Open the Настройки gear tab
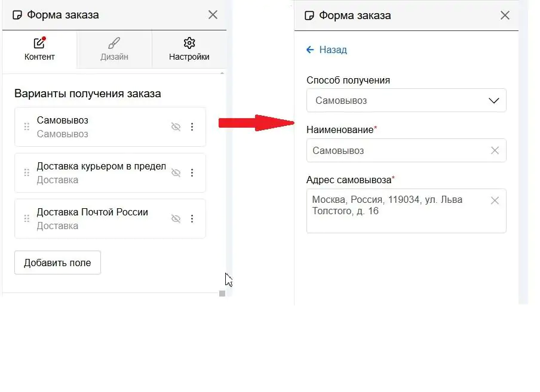The height and width of the screenshot is (392, 540). point(189,49)
